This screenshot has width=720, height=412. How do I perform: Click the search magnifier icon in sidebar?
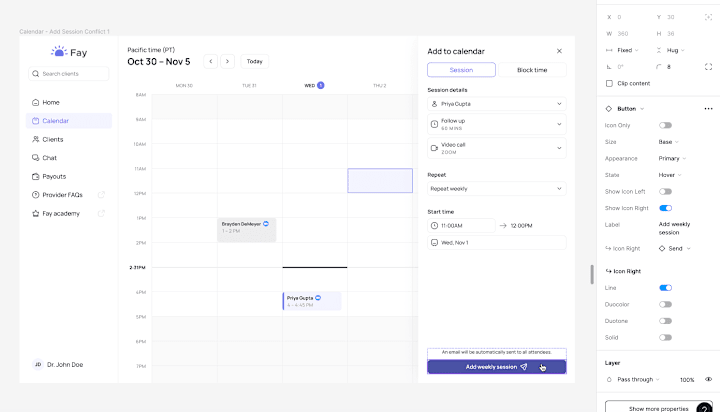[x=36, y=73]
